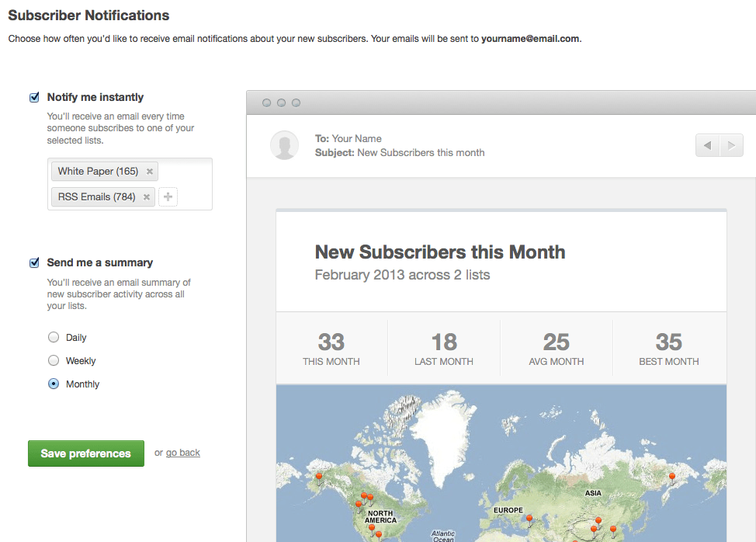The width and height of the screenshot is (756, 542).
Task: Click the White Paper (165) tag label
Action: tap(98, 172)
